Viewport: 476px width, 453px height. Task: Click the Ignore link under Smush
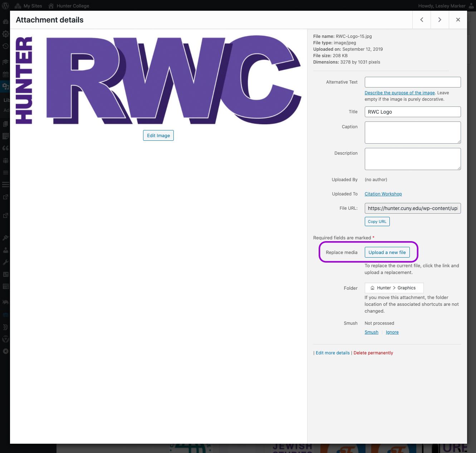[392, 332]
